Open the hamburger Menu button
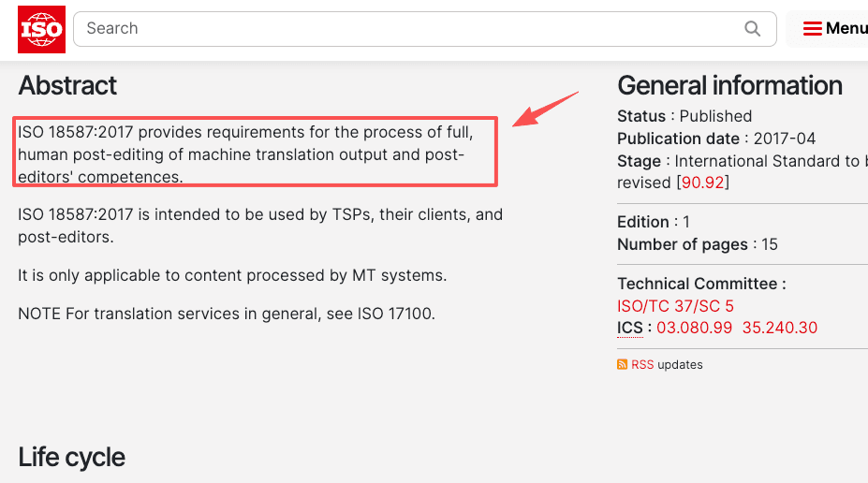868x483 pixels. (835, 28)
